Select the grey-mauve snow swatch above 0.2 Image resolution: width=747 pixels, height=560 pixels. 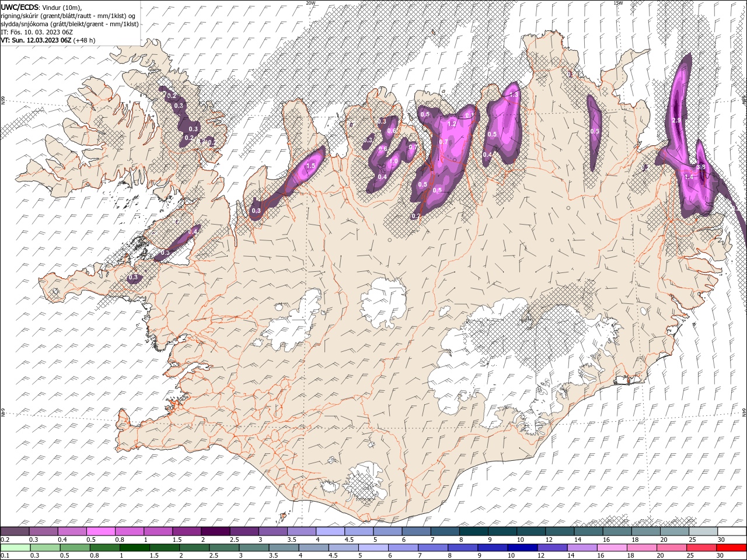point(15,531)
